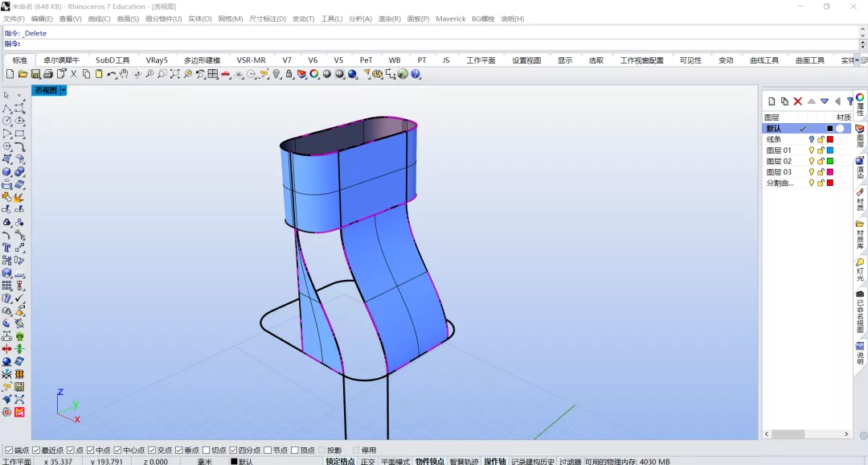Open the Options gear icon in the toolbar
868x465 pixels.
[x=378, y=74]
